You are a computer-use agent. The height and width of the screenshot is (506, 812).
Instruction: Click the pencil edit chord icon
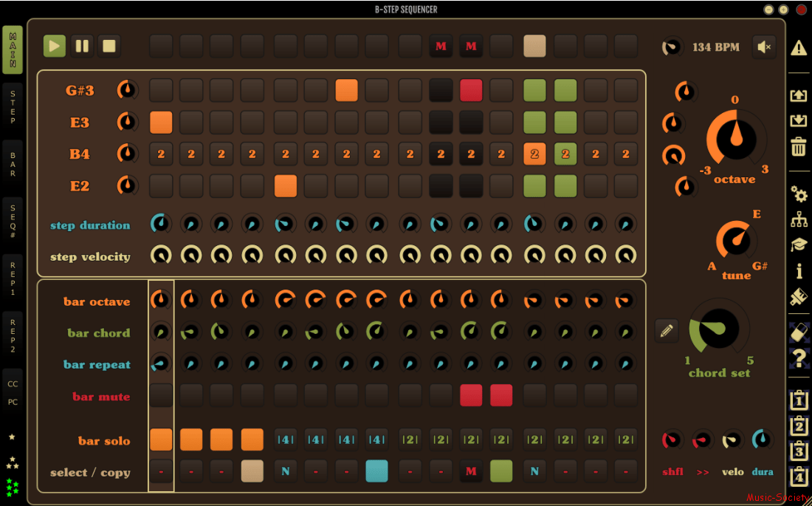667,330
